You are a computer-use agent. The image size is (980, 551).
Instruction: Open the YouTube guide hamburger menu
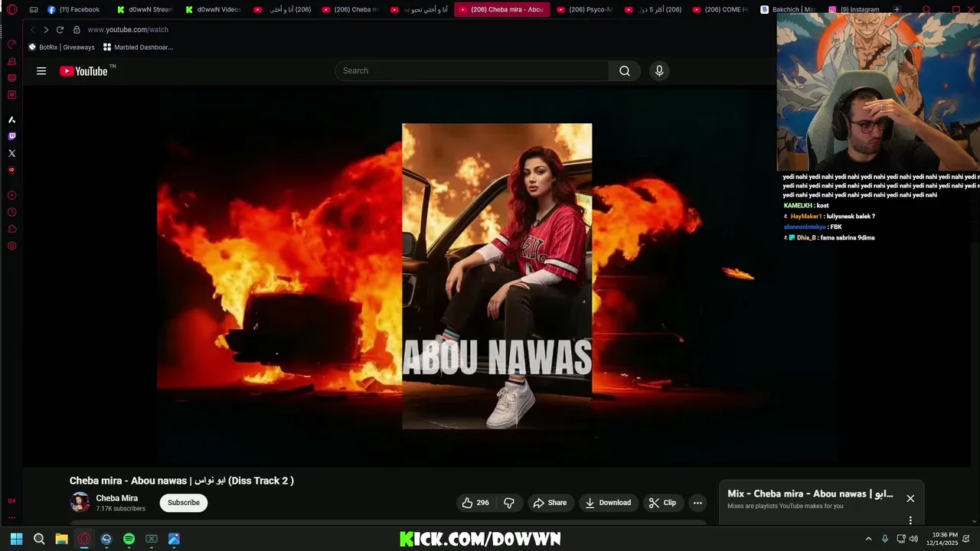41,71
